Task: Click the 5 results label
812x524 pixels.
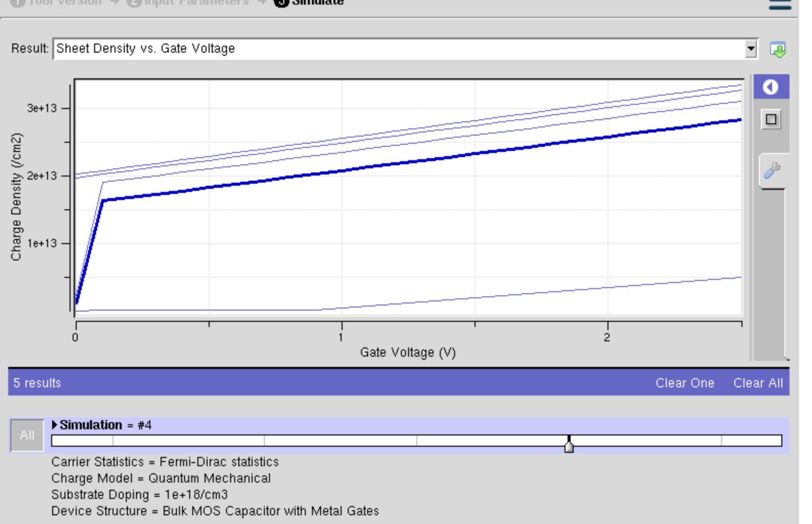Action: pos(37,383)
